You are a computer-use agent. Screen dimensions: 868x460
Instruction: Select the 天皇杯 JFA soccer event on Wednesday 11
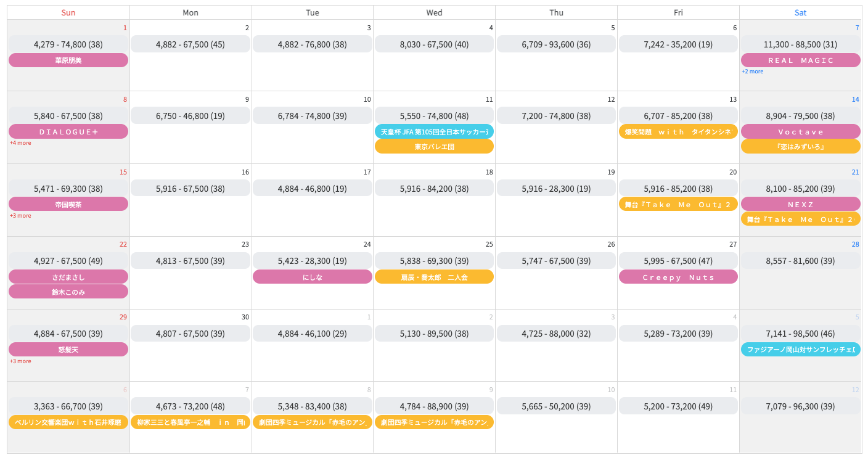pyautogui.click(x=434, y=132)
